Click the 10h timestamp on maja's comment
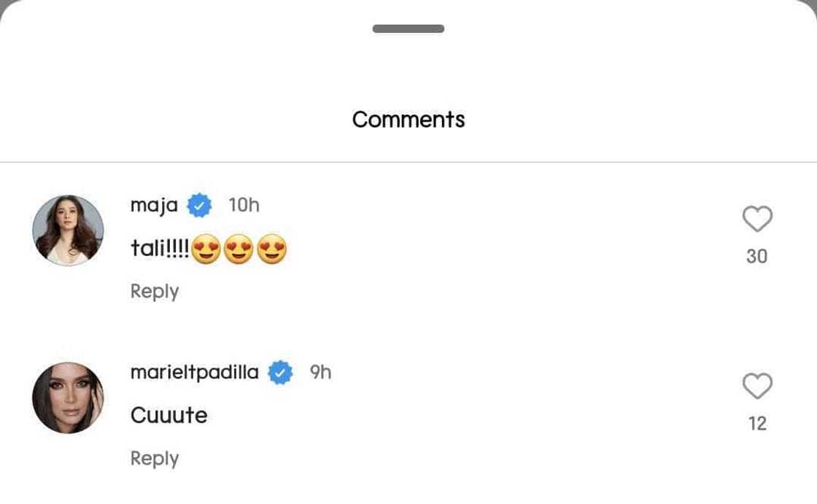 [244, 206]
